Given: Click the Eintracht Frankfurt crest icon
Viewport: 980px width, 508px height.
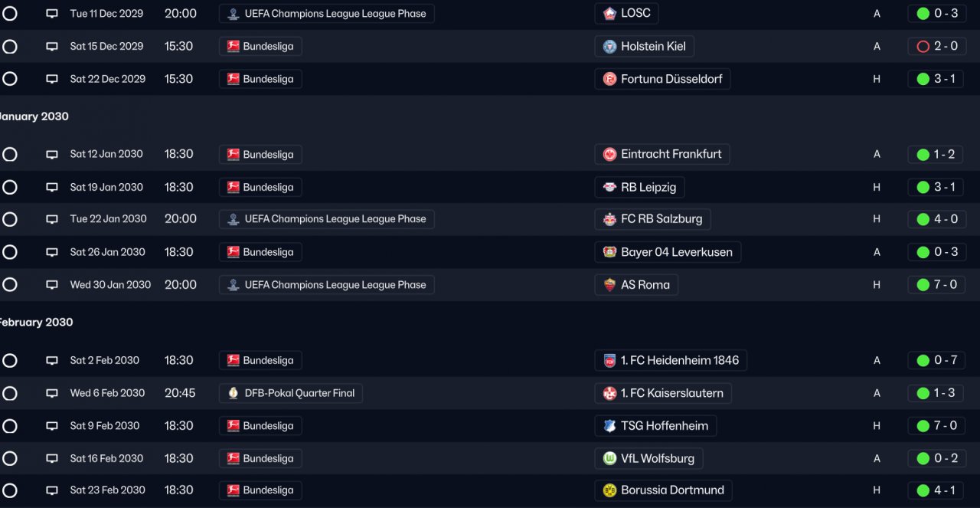Looking at the screenshot, I should (609, 154).
